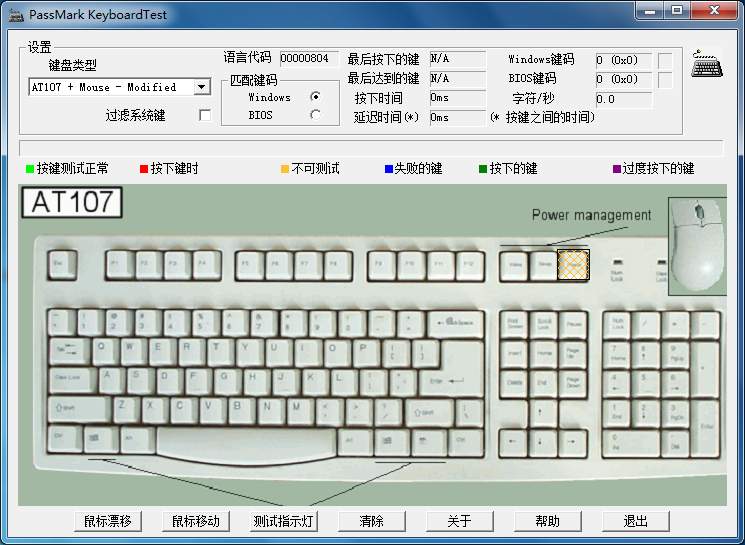This screenshot has width=745, height=545.
Task: Enable the 过滤系统键 checkbox
Action: pos(205,115)
